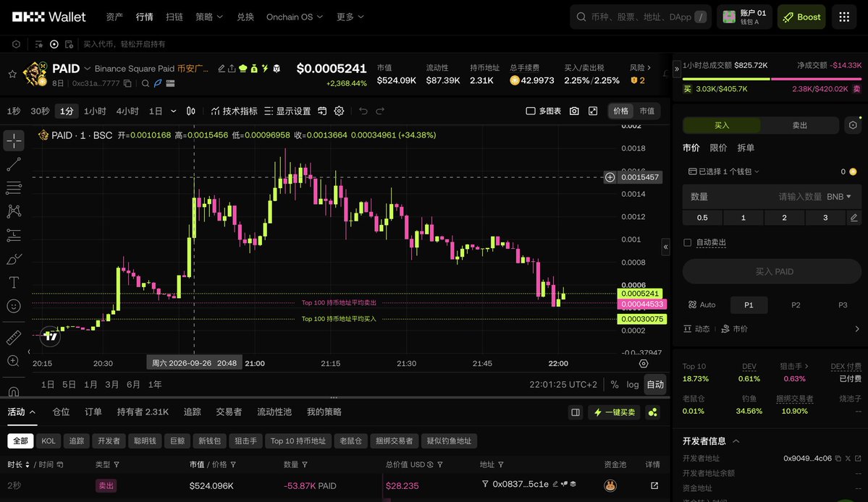Collapse right panel with double arrow
The height and width of the screenshot is (502, 868).
676,69
